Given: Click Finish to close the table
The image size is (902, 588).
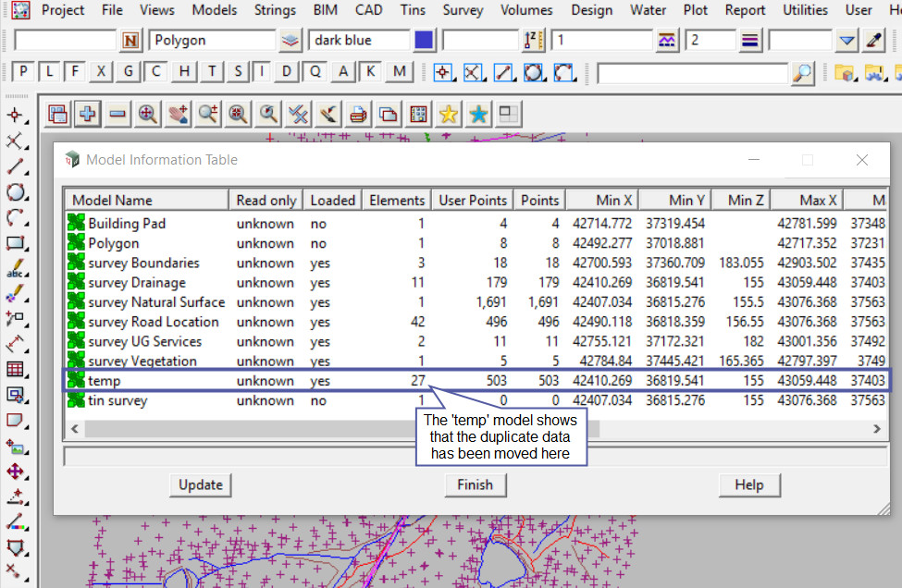Looking at the screenshot, I should click(475, 484).
